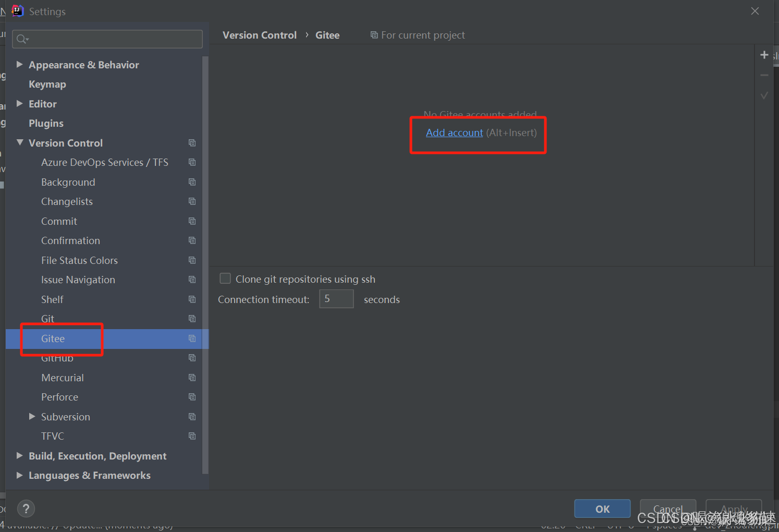Select Background settings item
The image size is (779, 532).
[68, 182]
